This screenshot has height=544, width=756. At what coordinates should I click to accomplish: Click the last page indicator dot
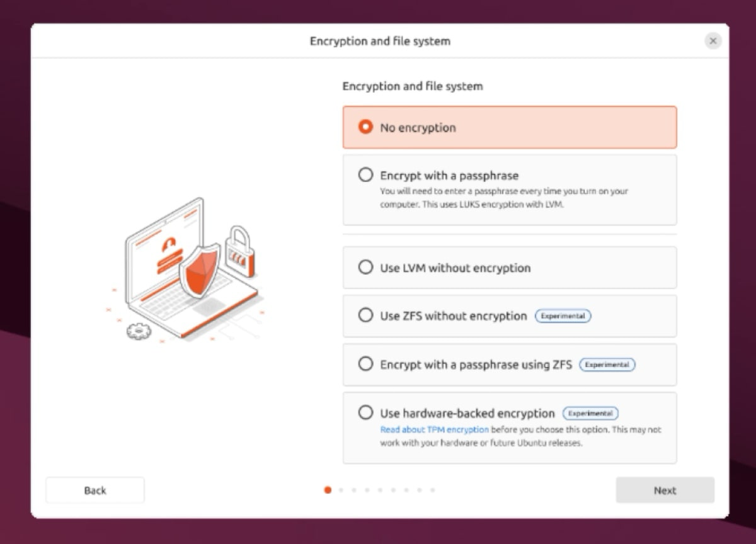(432, 490)
